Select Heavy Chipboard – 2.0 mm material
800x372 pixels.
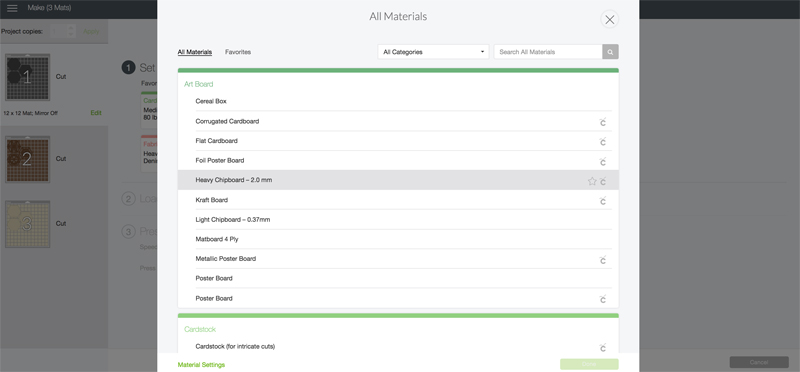398,180
